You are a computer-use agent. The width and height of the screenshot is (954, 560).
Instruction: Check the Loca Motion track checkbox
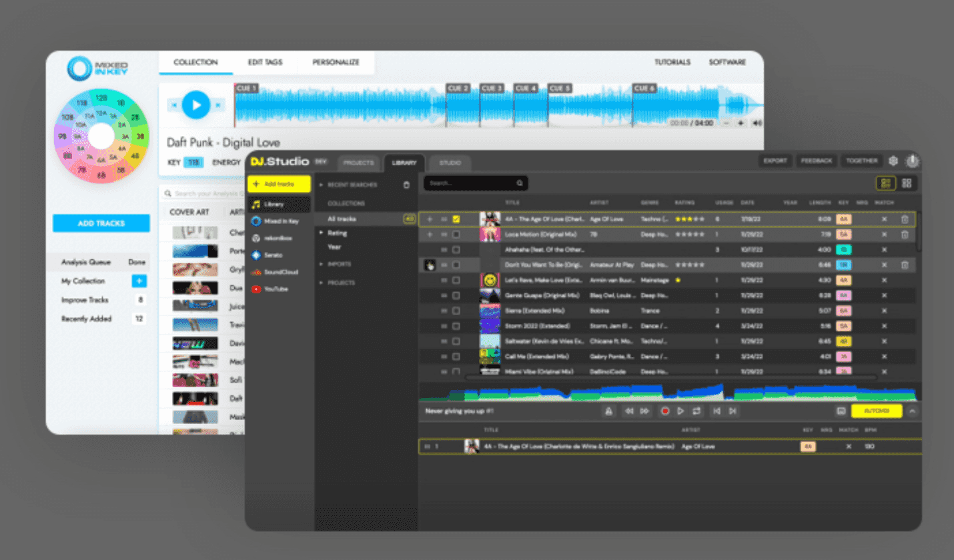(x=456, y=235)
